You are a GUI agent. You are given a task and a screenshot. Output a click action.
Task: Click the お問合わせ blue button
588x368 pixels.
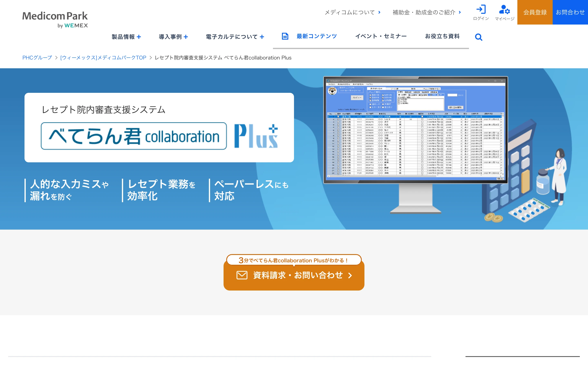tap(570, 12)
